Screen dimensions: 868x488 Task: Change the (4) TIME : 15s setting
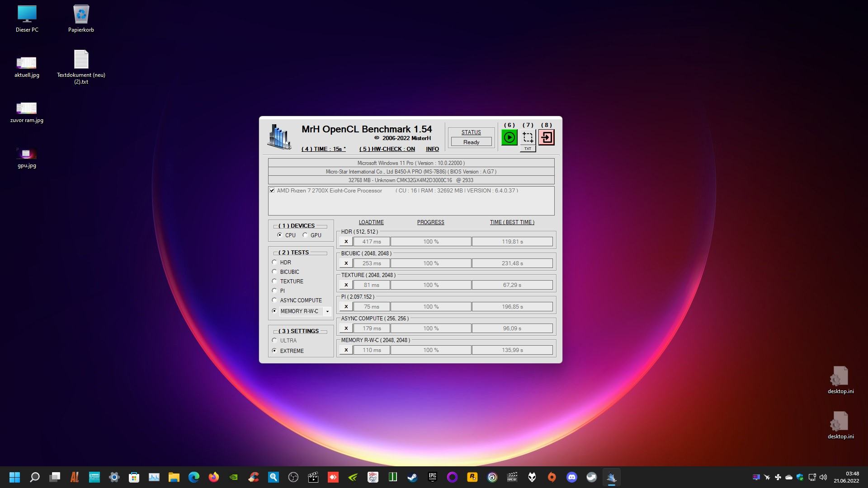323,149
